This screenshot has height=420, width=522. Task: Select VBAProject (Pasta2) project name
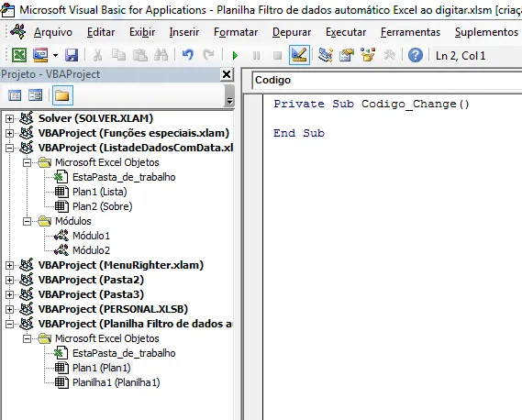[91, 280]
